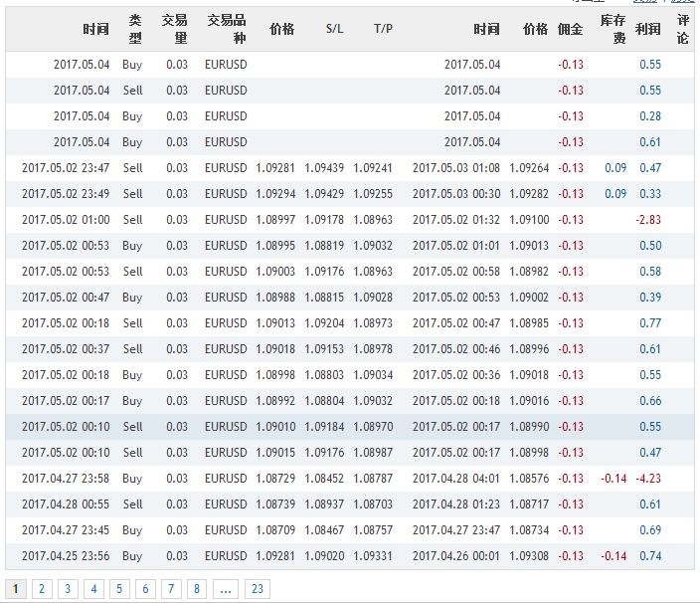Jump to page 6
700x603 pixels.
(145, 589)
